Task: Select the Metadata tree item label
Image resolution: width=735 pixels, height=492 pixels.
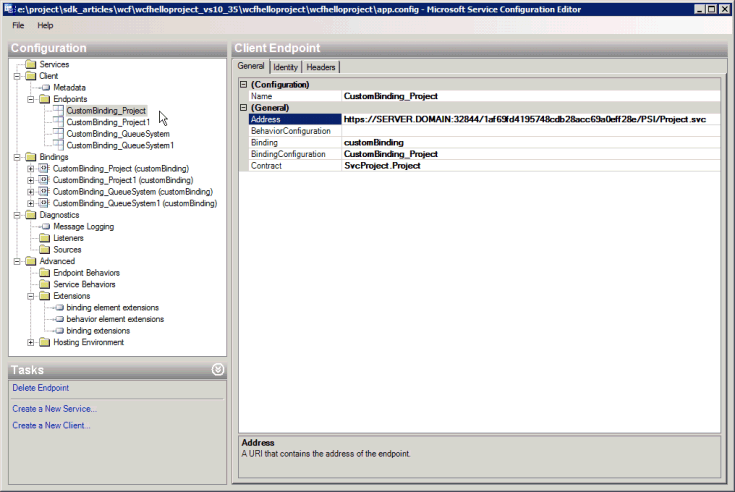Action: pyautogui.click(x=69, y=88)
